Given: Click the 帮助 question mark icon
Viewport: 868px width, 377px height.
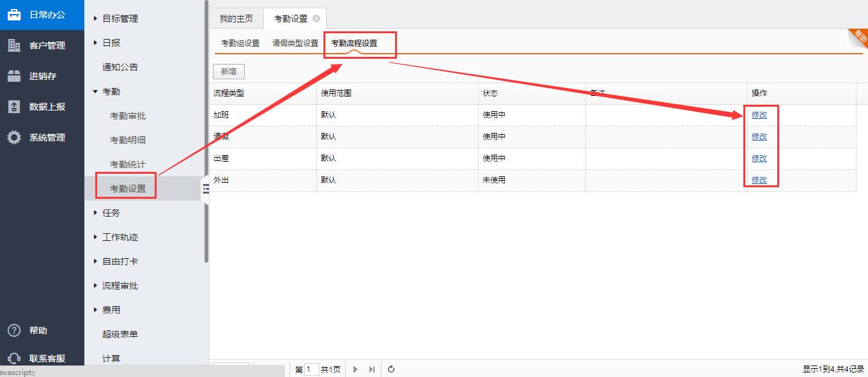Looking at the screenshot, I should coord(14,330).
